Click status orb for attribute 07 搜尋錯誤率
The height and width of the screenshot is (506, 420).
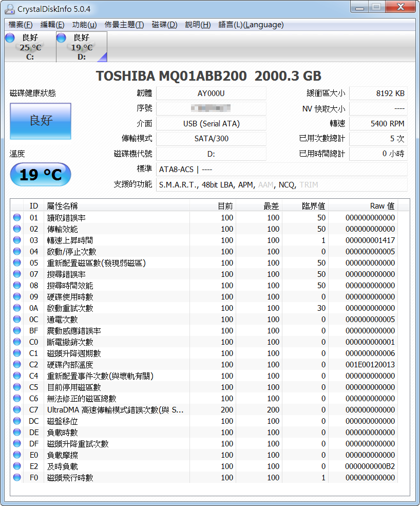pyautogui.click(x=17, y=274)
